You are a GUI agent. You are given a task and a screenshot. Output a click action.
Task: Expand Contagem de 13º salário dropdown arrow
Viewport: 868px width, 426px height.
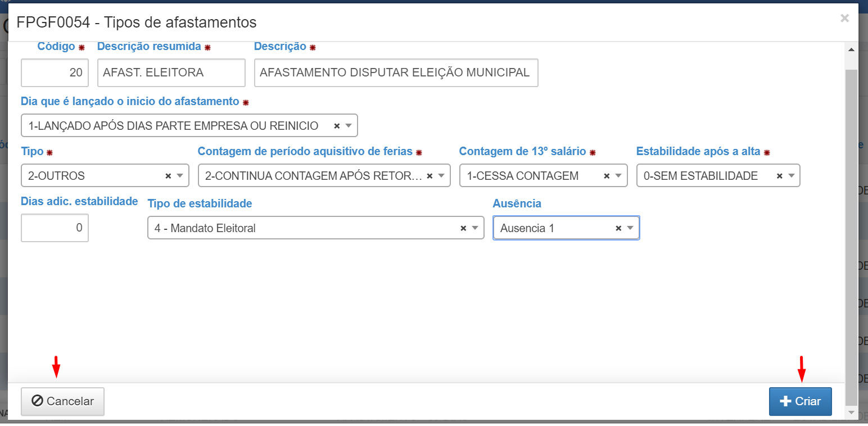pos(618,176)
